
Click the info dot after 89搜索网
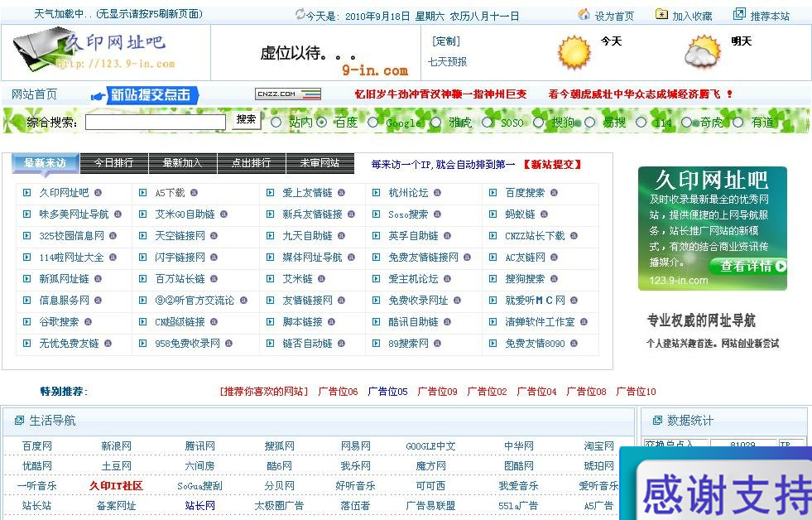pos(438,343)
